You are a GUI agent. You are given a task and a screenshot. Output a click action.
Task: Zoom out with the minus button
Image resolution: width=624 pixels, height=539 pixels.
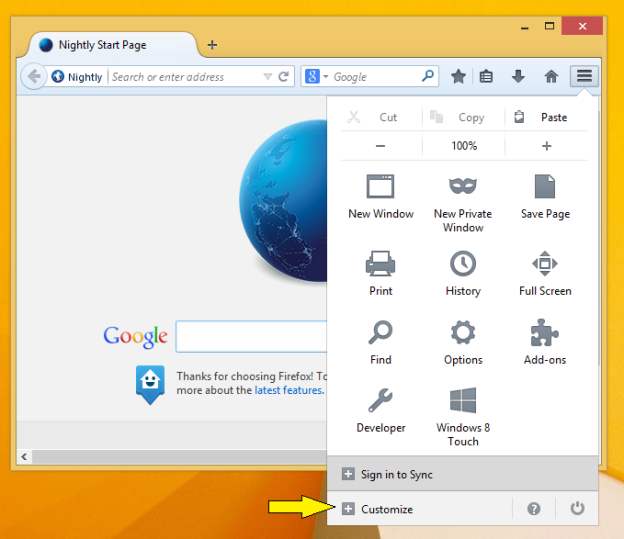click(380, 146)
